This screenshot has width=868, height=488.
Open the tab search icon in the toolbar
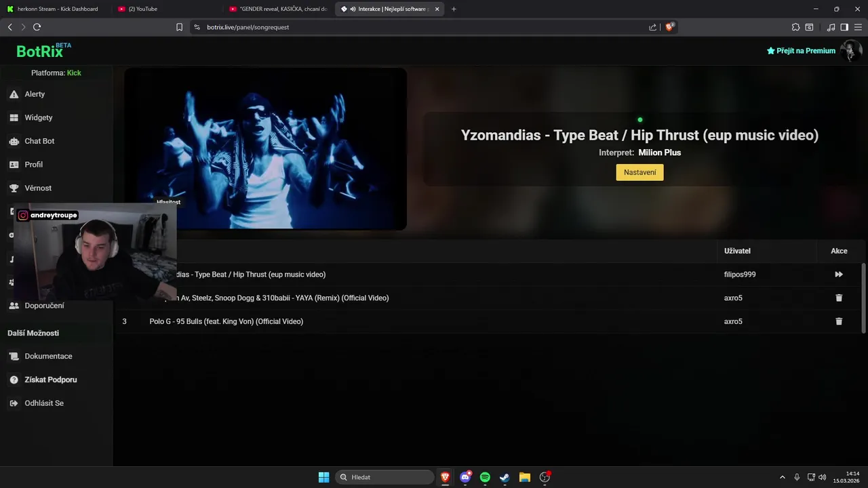pyautogui.click(x=809, y=27)
